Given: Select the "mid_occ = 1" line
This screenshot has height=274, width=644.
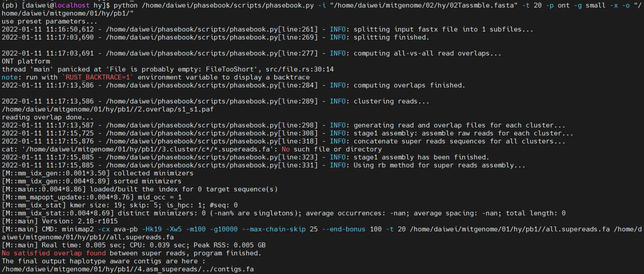Looking at the screenshot, I should tap(92, 197).
